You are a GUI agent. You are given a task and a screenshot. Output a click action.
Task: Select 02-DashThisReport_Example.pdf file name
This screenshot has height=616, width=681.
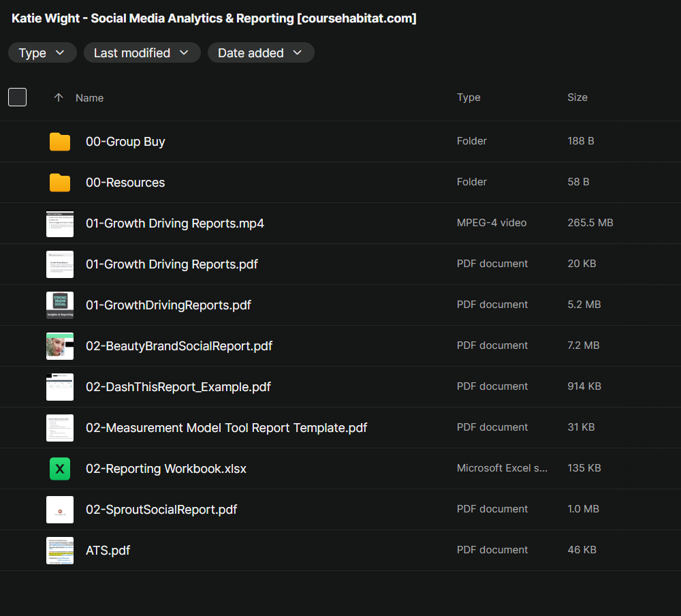pos(178,387)
